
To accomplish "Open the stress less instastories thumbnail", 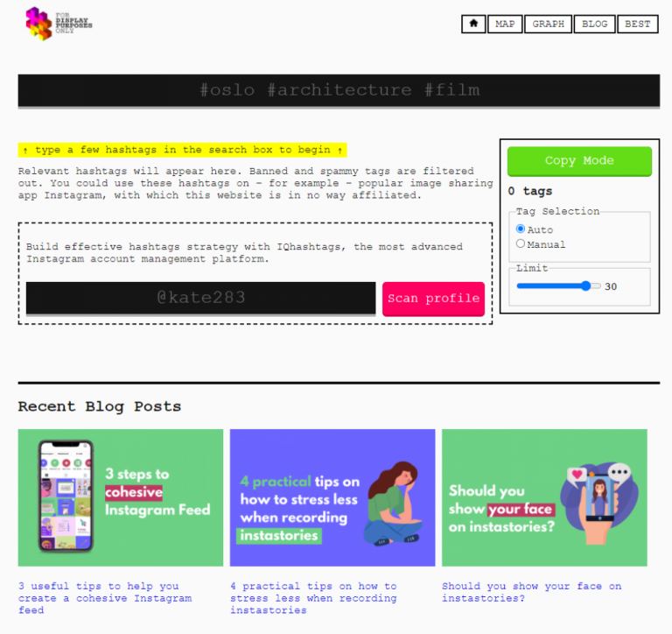I will coord(332,497).
